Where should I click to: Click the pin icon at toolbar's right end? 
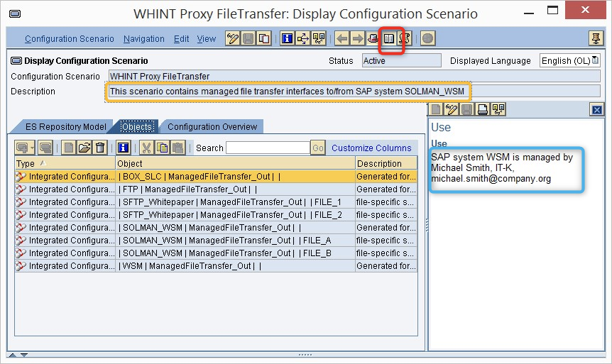pyautogui.click(x=596, y=38)
